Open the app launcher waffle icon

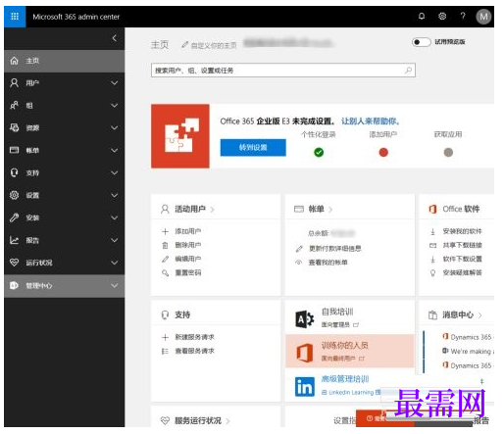15,17
